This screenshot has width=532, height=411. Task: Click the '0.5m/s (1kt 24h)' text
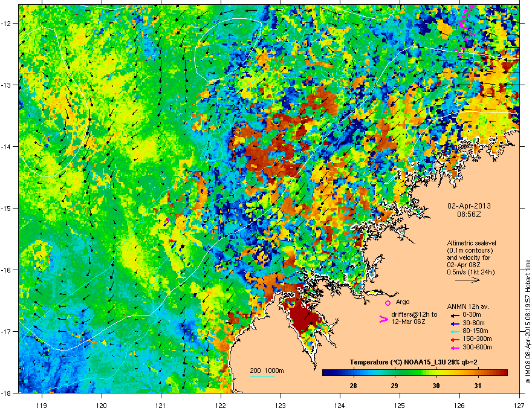pyautogui.click(x=470, y=272)
